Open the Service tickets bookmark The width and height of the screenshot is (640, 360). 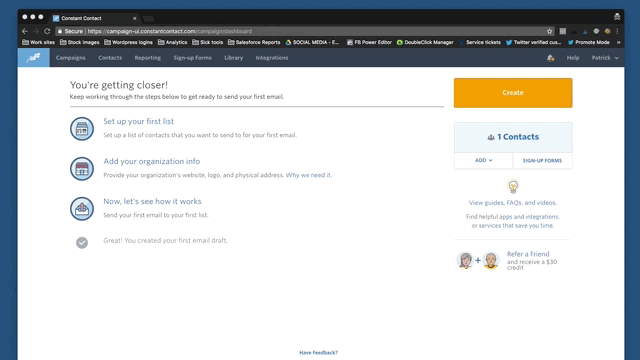point(480,42)
